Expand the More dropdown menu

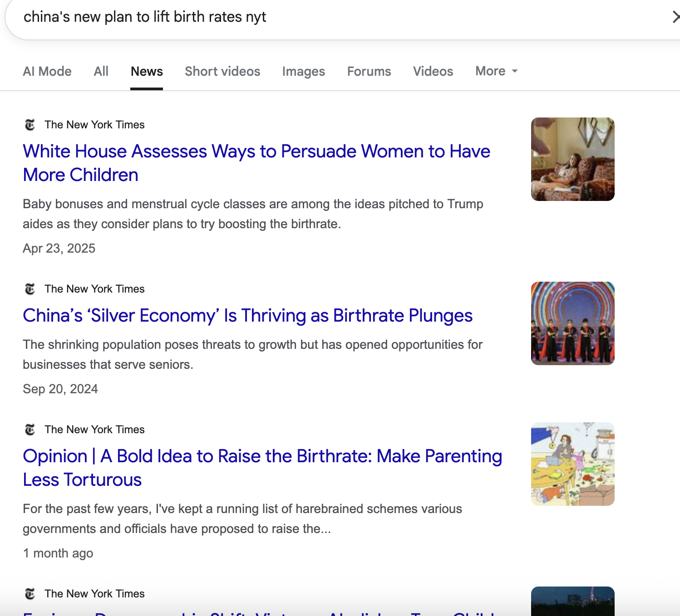click(x=497, y=71)
